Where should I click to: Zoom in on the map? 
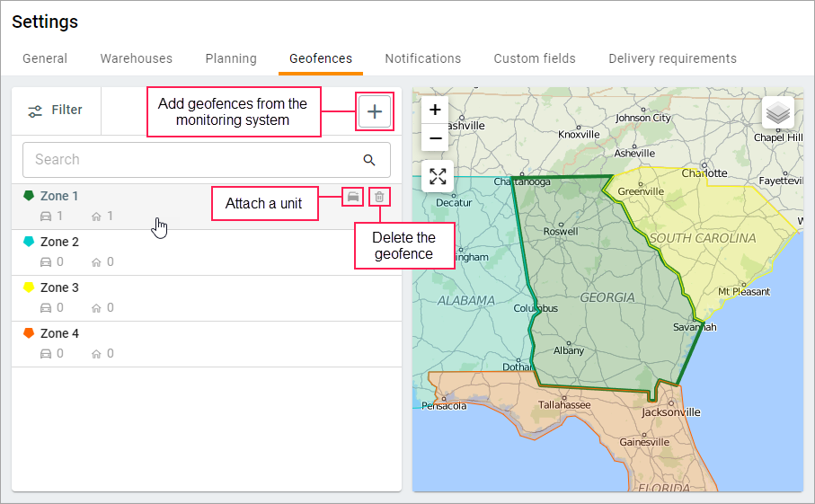(x=435, y=110)
